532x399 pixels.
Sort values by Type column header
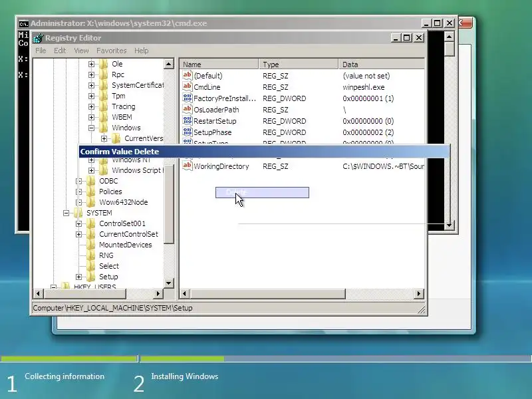[299, 64]
